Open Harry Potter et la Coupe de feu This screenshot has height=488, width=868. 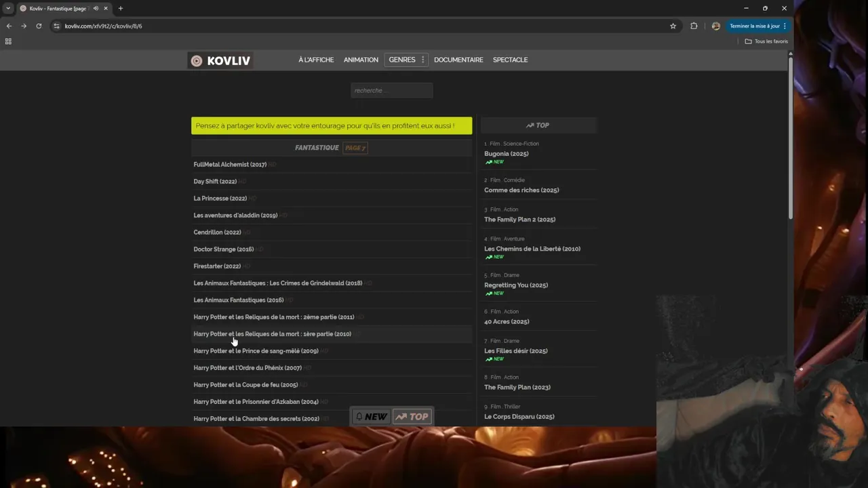click(x=245, y=385)
